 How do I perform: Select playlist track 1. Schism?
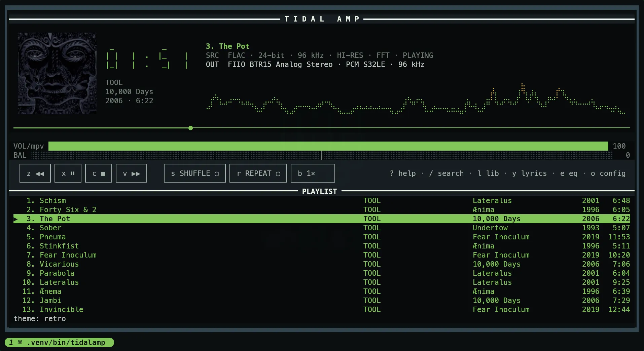(x=322, y=201)
